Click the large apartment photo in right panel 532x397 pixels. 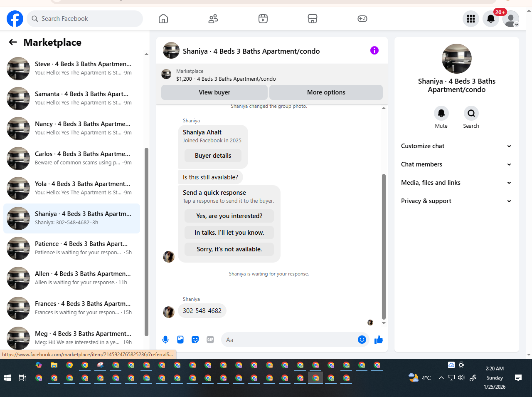457,59
